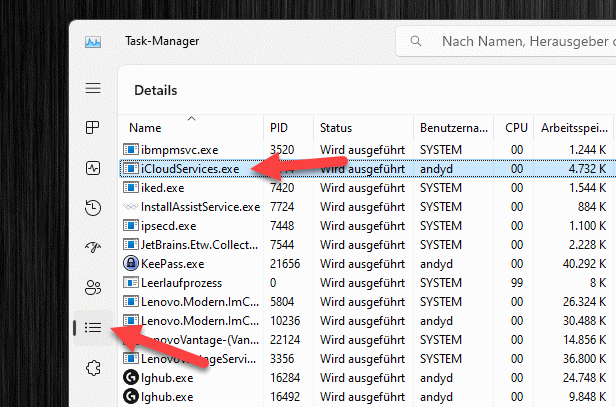Click the 884 K memory value
The height and width of the screenshot is (407, 616).
pos(592,207)
